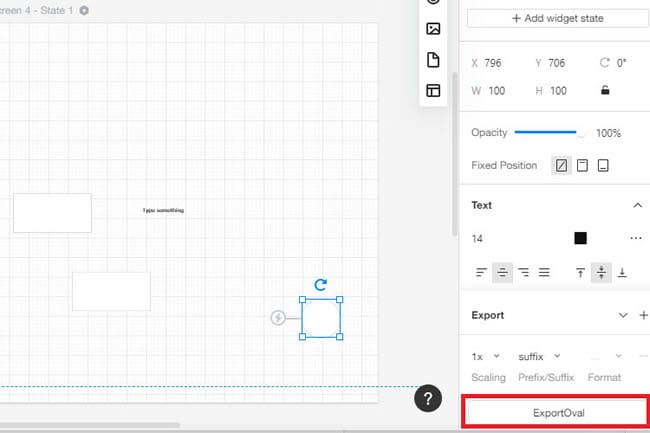The width and height of the screenshot is (650, 433).
Task: Select fixed to bottom position option
Action: [x=603, y=165]
